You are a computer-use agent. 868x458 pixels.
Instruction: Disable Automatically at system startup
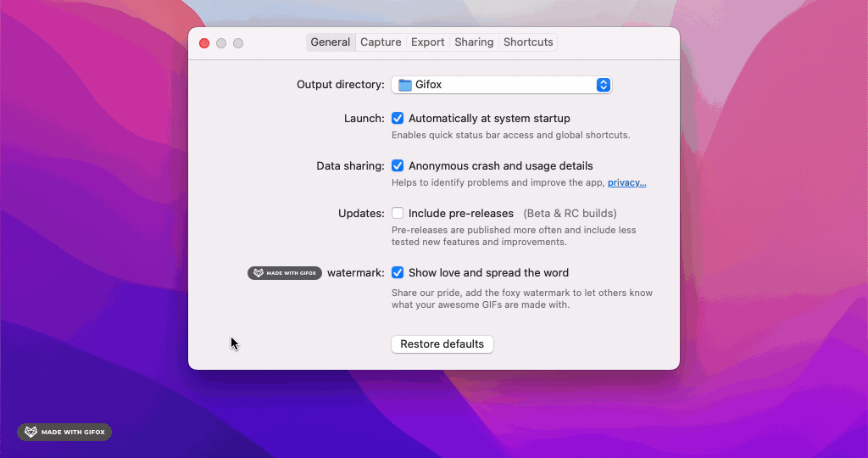click(398, 118)
